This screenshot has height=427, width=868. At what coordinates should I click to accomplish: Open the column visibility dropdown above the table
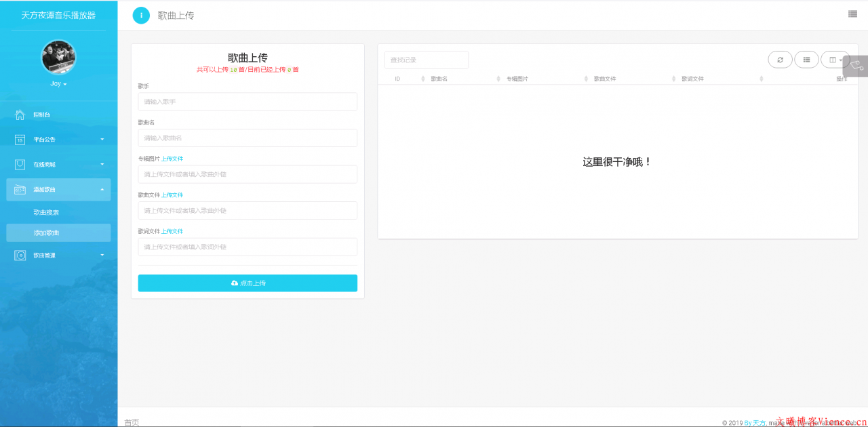[835, 59]
